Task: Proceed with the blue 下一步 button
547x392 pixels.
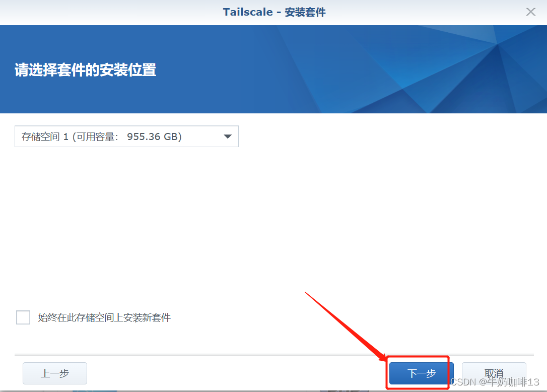Action: point(421,373)
